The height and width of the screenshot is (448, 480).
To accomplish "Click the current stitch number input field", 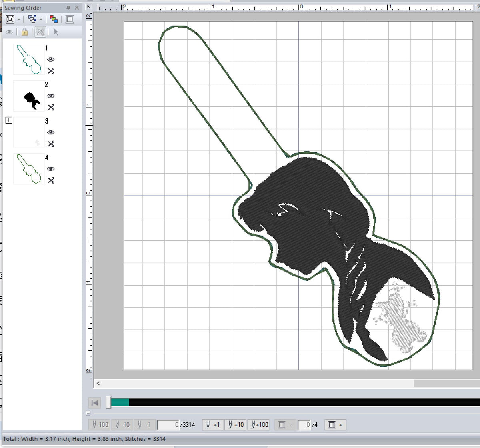I will 168,425.
